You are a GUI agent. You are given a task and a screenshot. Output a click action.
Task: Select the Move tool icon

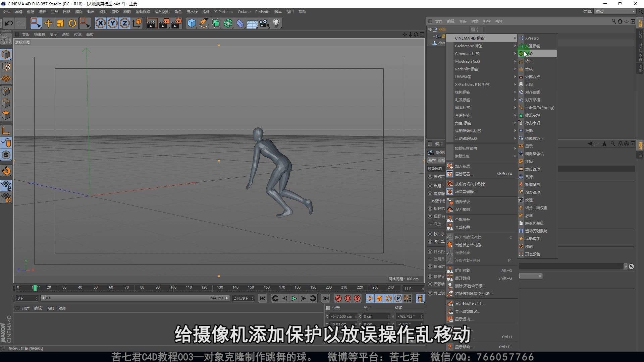(x=48, y=23)
